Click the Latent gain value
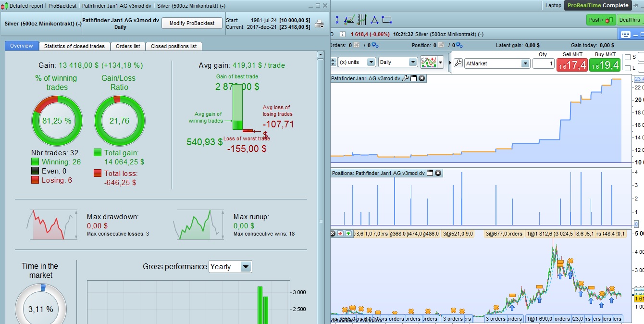 click(x=532, y=45)
